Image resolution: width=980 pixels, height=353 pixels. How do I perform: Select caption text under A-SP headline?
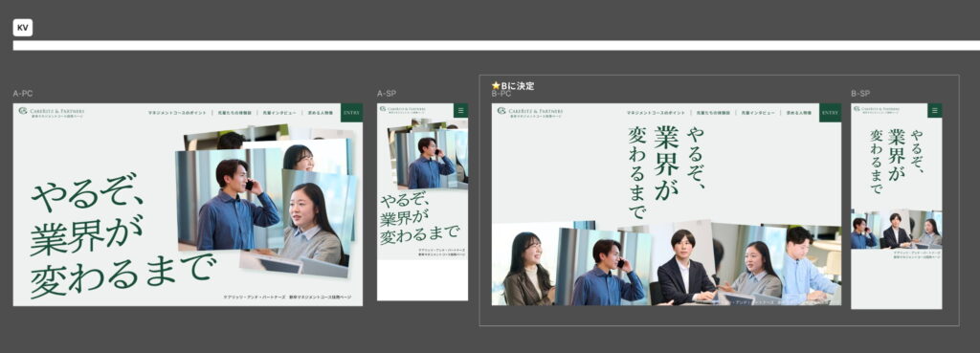441,253
